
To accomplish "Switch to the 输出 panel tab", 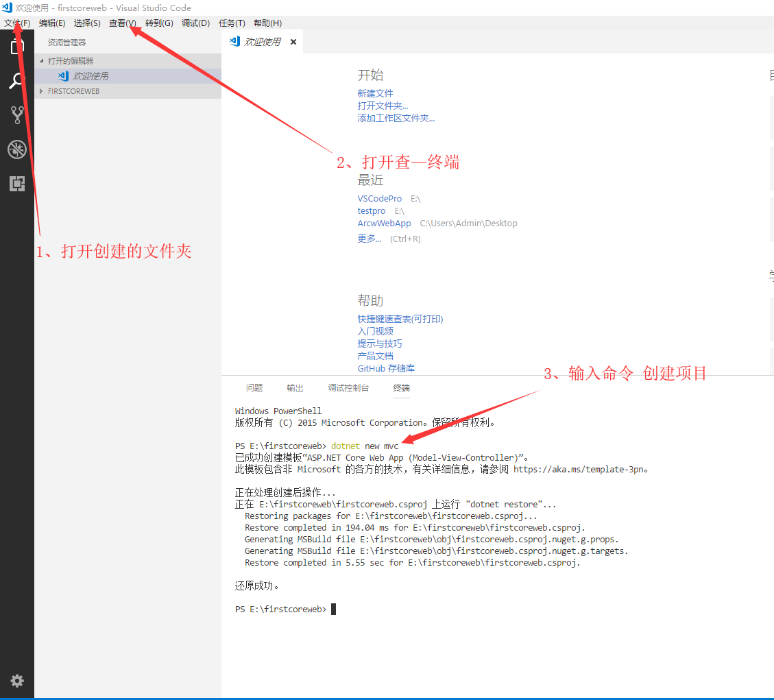I will click(x=295, y=388).
